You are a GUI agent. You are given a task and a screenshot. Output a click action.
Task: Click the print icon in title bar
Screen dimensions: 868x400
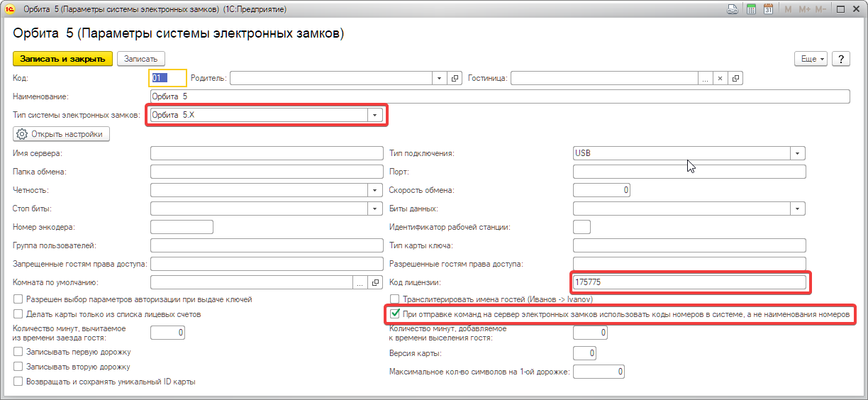tap(733, 10)
